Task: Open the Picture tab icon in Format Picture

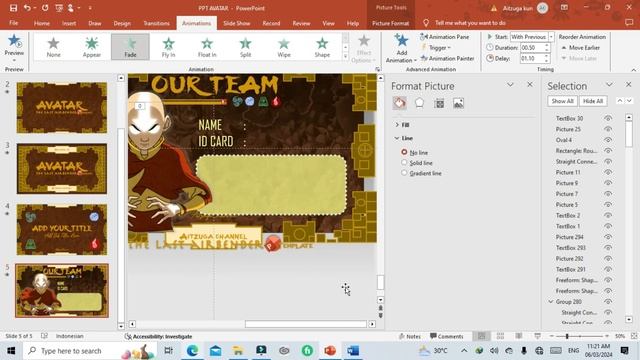Action: pos(458,103)
